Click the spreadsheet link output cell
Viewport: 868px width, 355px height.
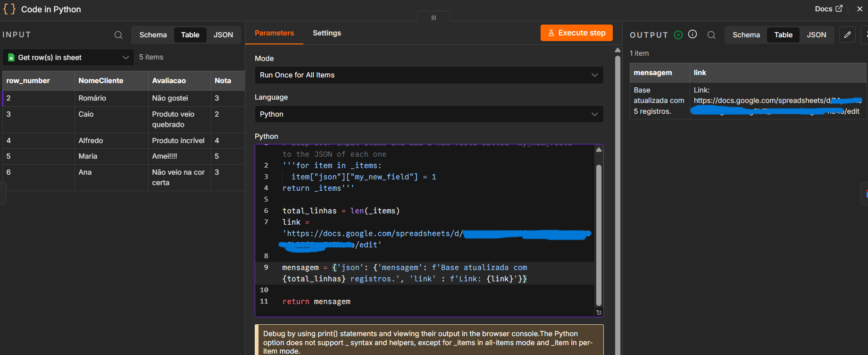[x=778, y=101]
